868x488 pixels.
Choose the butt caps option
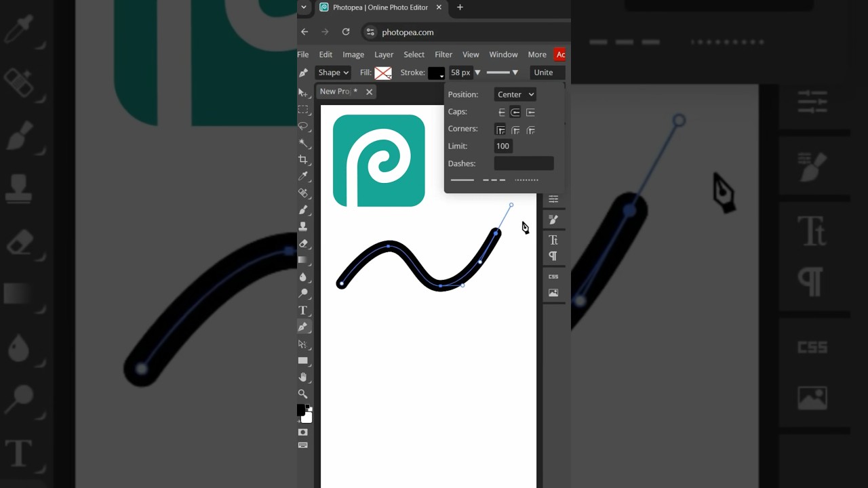click(x=501, y=112)
